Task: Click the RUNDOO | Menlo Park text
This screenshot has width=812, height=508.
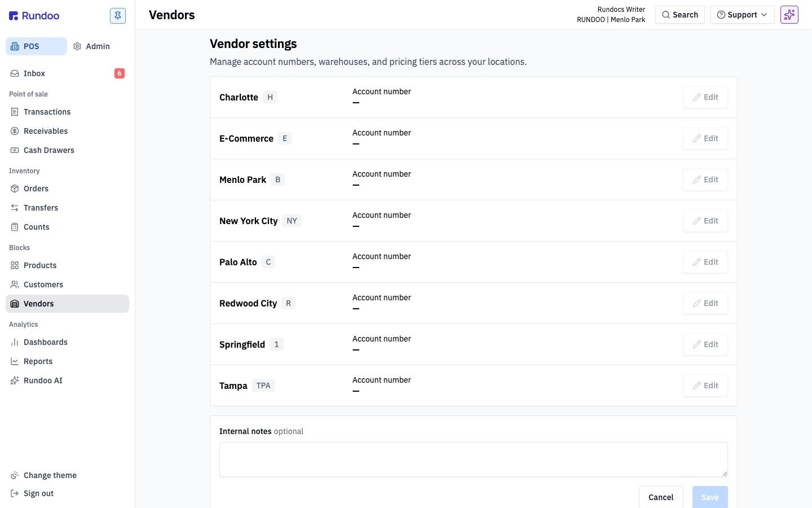Action: tap(611, 20)
